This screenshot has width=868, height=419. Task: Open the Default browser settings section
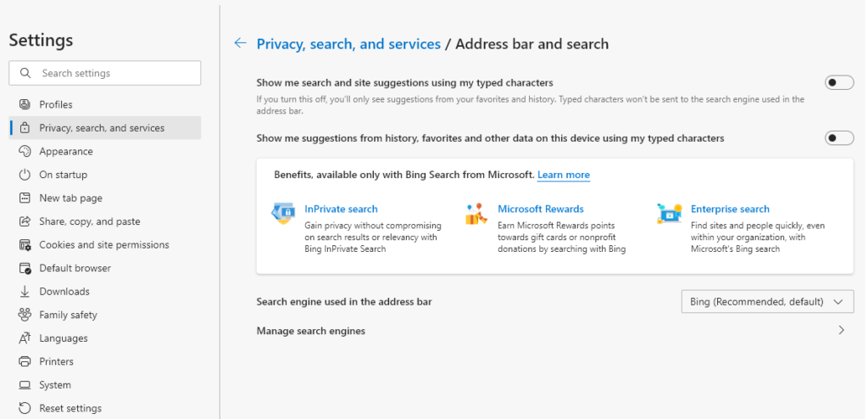tap(75, 268)
